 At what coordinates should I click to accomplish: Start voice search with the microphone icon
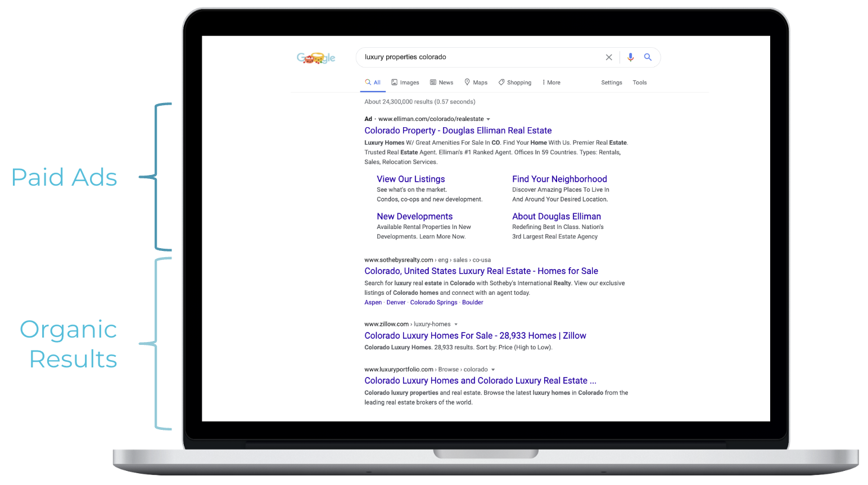[631, 57]
